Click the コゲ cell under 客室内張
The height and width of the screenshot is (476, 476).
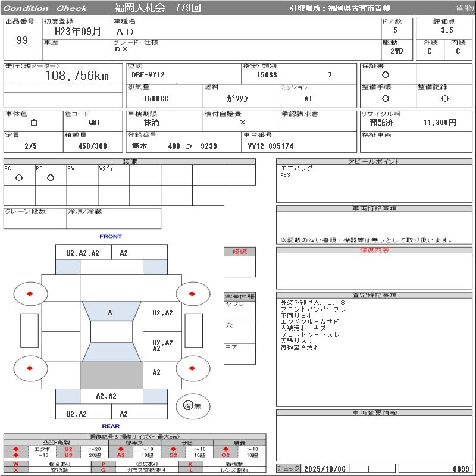click(240, 353)
